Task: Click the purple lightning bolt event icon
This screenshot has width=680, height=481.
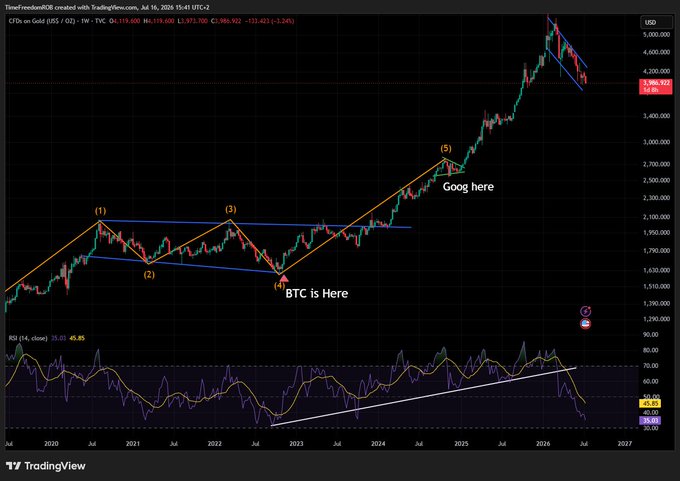Action: tap(586, 311)
